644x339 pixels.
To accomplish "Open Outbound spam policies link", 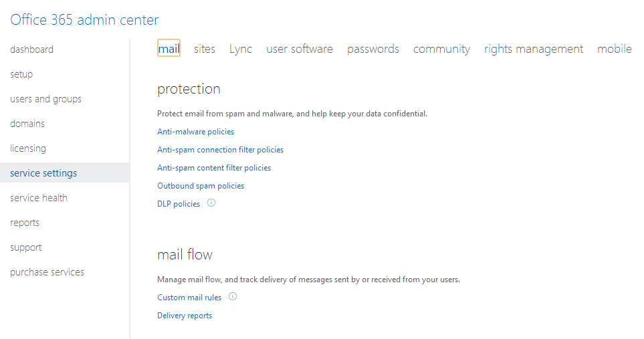I will (x=201, y=186).
